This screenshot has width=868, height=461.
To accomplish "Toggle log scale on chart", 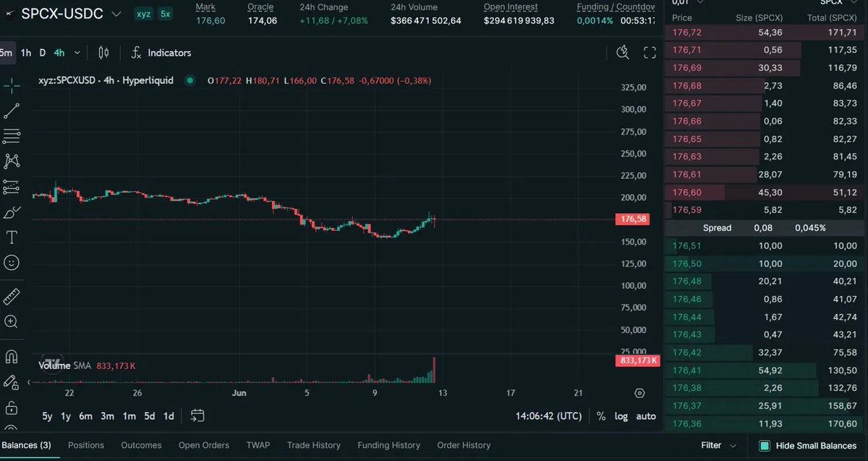I will point(621,416).
